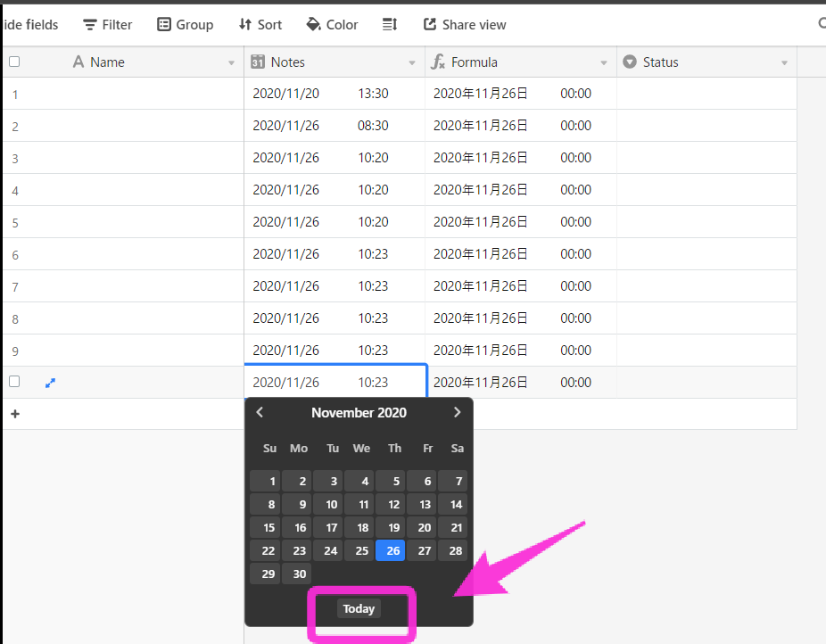Select November 22 in calendar
Screen dimensions: 826x644
265,550
